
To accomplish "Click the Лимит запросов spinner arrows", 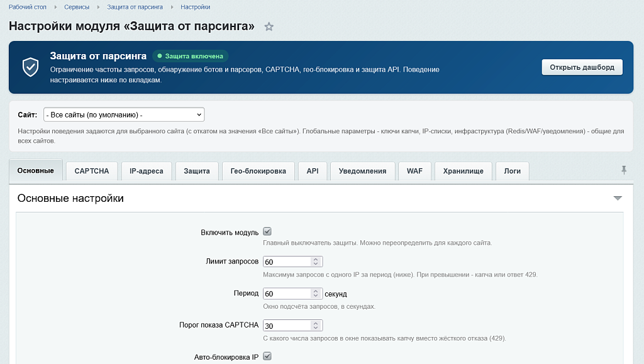I will tap(316, 262).
